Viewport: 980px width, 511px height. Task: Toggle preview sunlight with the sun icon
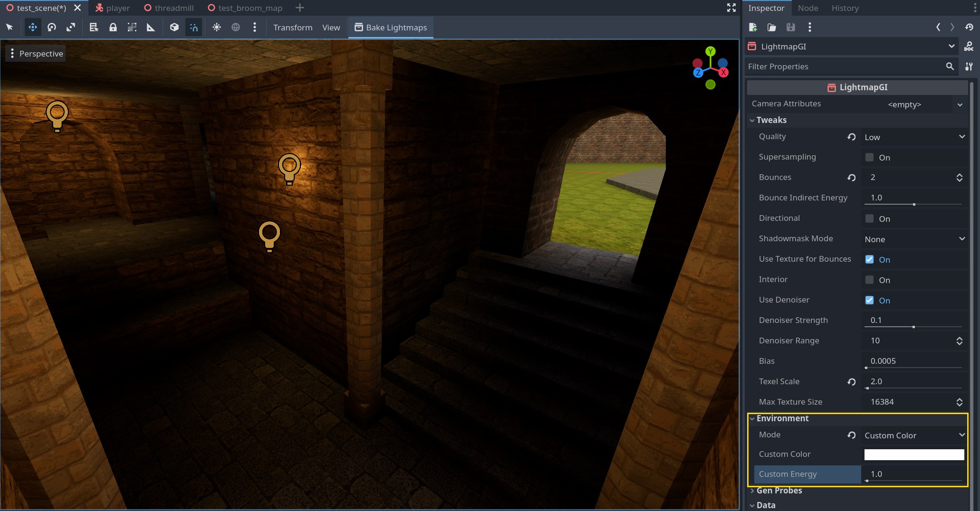pos(217,27)
